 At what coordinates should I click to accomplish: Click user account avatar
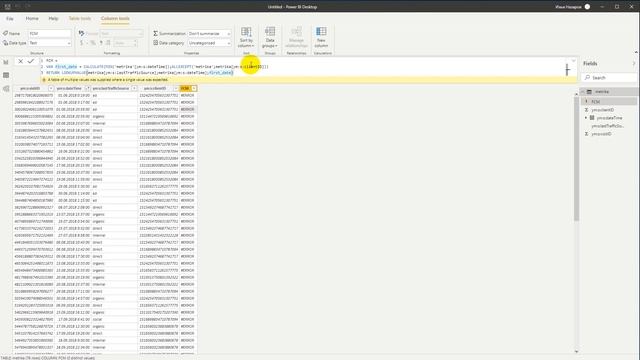[587, 7]
